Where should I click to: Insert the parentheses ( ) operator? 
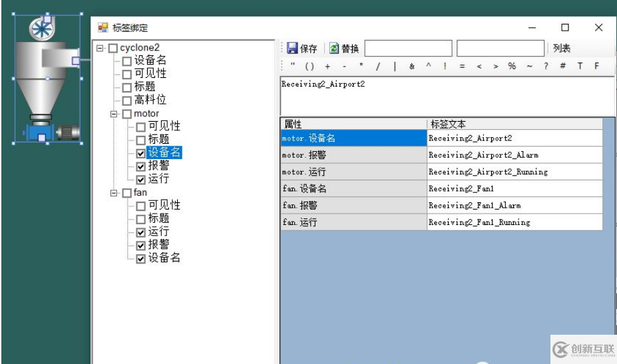[309, 66]
